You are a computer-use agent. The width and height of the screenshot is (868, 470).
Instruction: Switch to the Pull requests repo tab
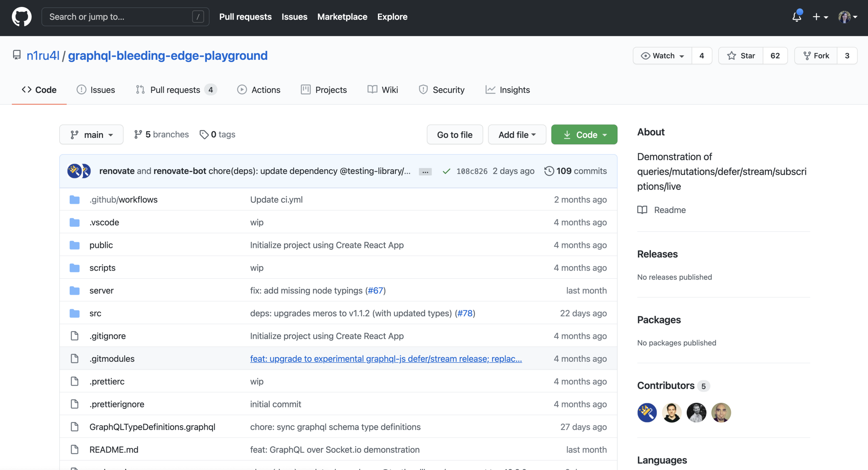click(175, 90)
